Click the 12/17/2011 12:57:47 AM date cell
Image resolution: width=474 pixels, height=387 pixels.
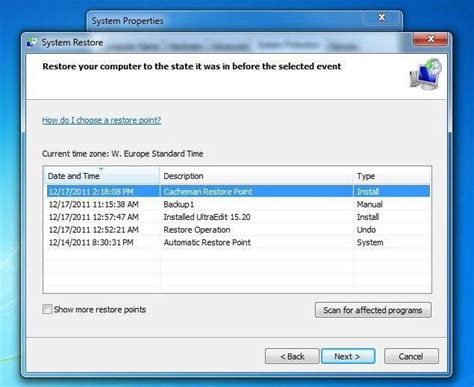[x=94, y=217]
